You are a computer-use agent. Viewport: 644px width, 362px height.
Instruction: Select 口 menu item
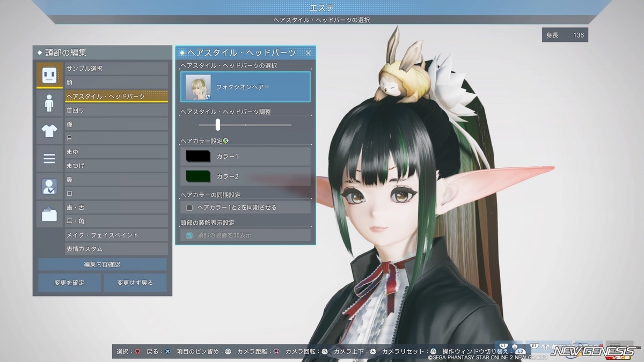point(116,194)
